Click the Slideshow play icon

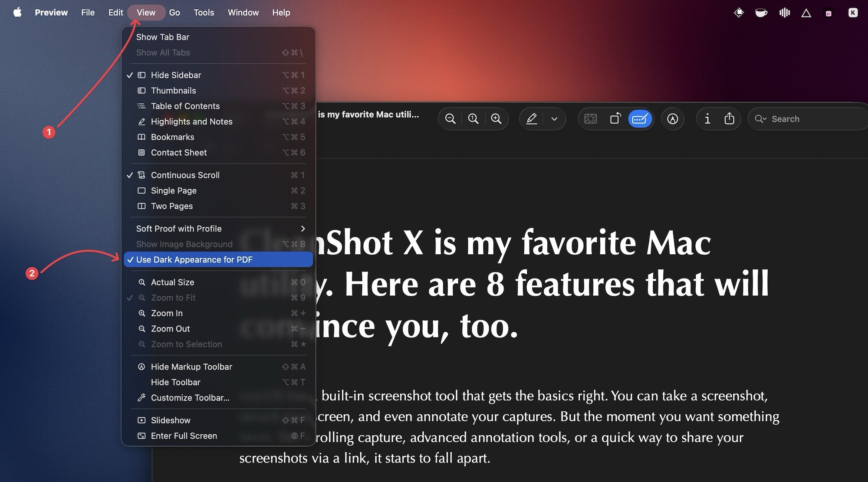[x=141, y=420]
